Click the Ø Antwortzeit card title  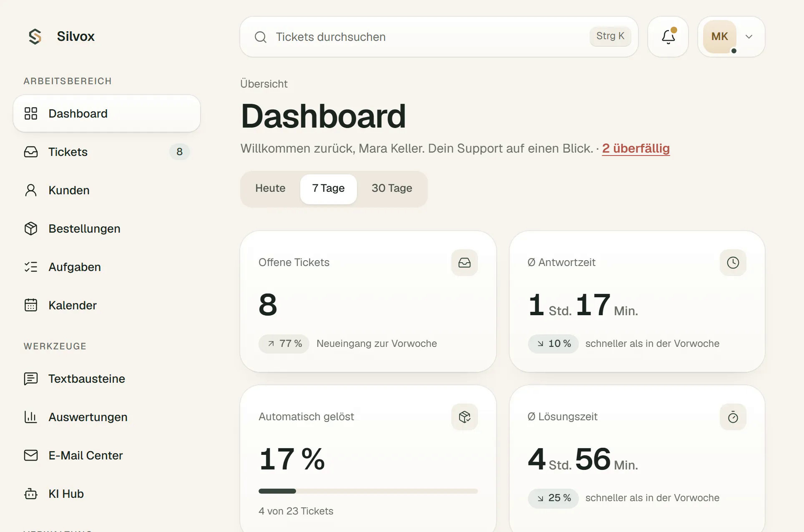[561, 262]
